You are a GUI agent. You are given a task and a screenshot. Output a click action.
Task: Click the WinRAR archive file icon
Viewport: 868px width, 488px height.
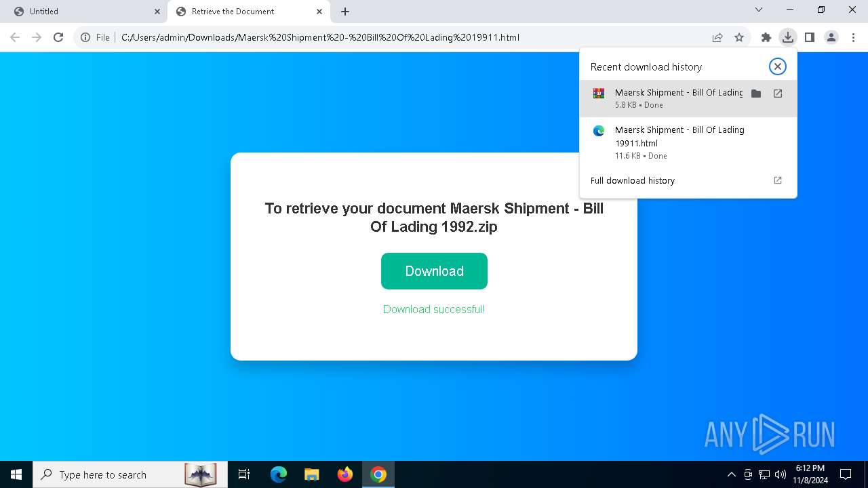599,94
